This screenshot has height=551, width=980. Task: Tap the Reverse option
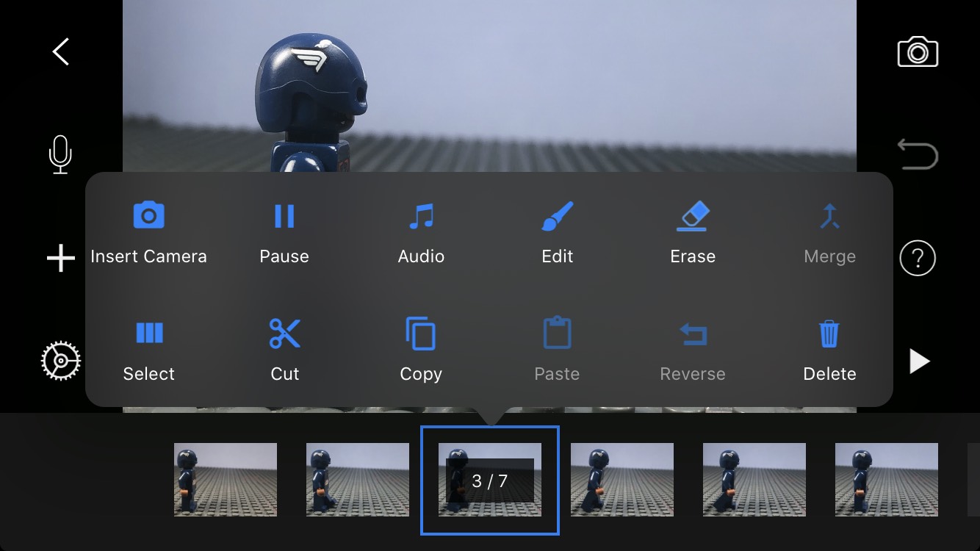pyautogui.click(x=693, y=351)
